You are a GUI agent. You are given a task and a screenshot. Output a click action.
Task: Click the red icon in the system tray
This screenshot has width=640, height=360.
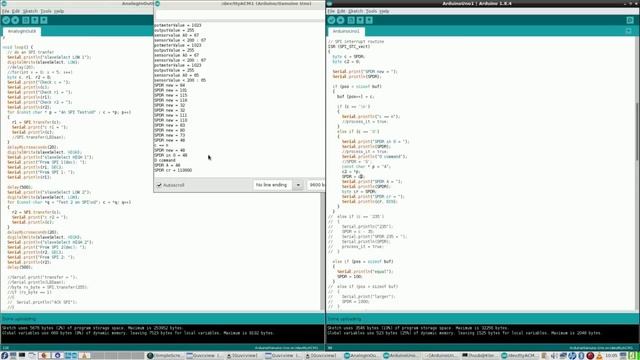[x=590, y=356]
